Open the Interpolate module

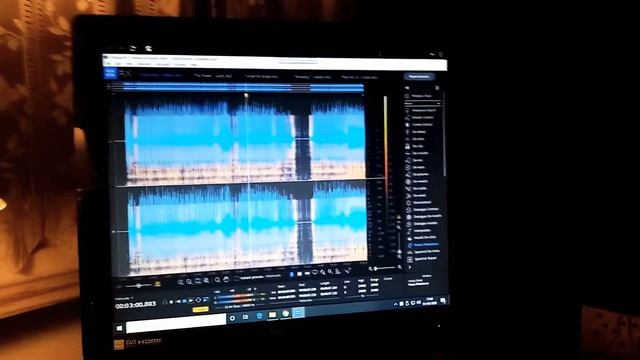420,231
